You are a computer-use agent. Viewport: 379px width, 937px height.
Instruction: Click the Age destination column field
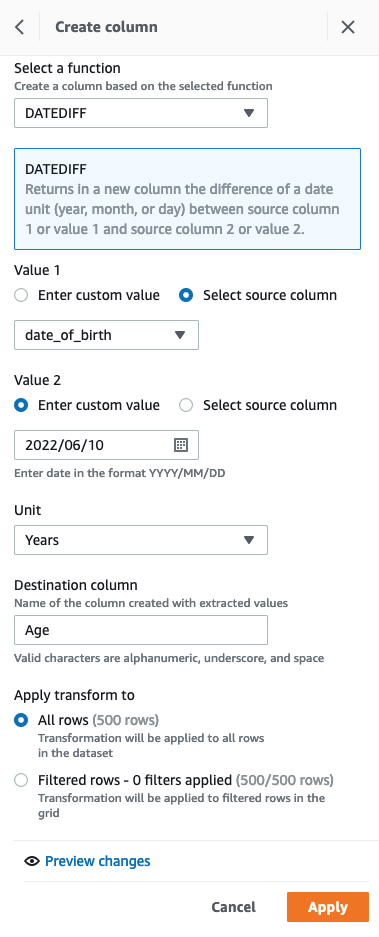141,630
